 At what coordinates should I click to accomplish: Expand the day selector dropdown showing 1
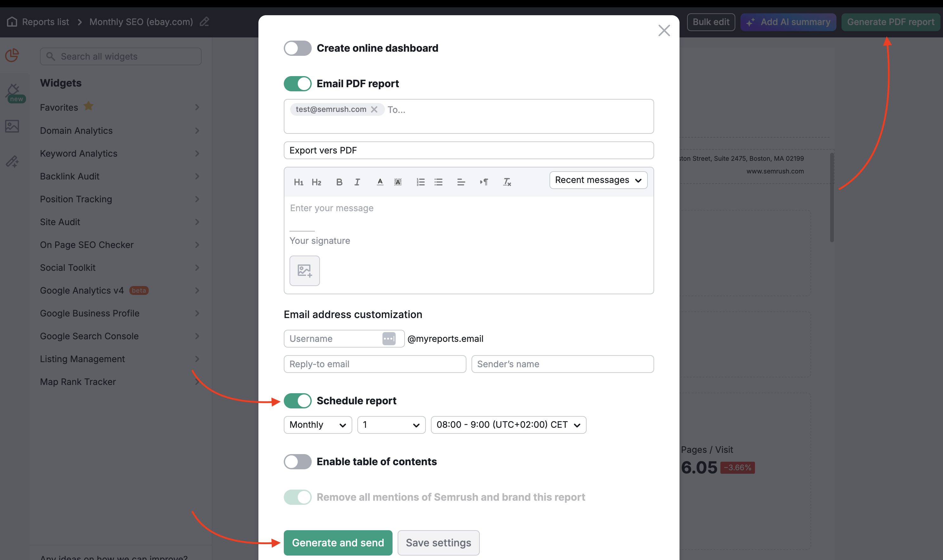pos(391,424)
